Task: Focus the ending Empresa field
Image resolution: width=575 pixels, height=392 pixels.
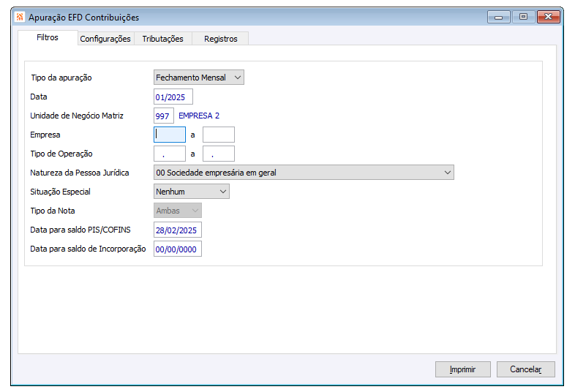Action: pyautogui.click(x=219, y=135)
